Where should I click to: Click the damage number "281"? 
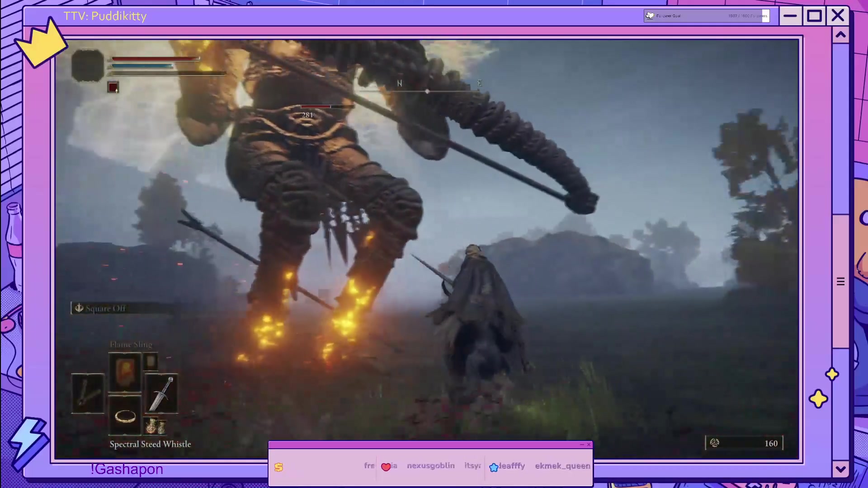point(308,115)
